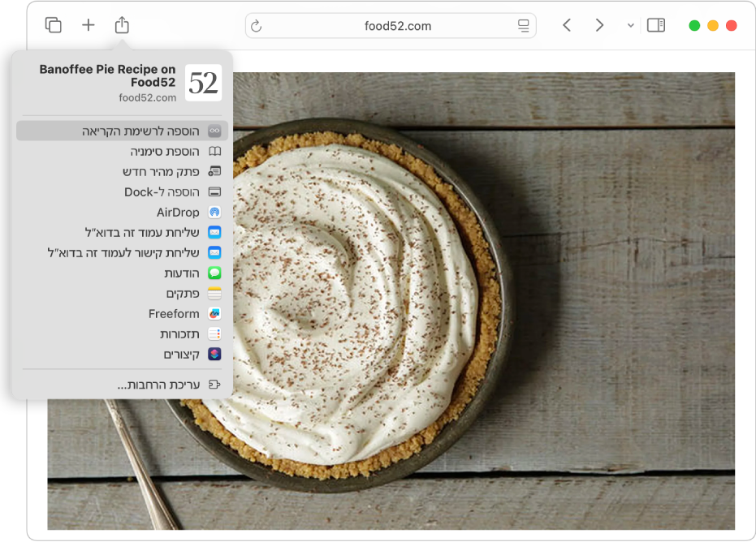Click the edit extensions icon

point(214,385)
